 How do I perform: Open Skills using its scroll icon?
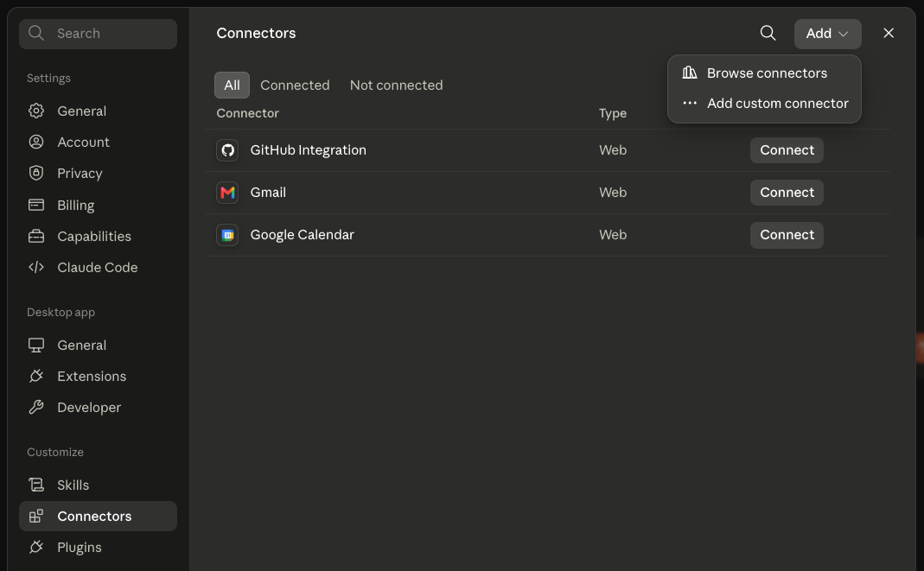36,485
